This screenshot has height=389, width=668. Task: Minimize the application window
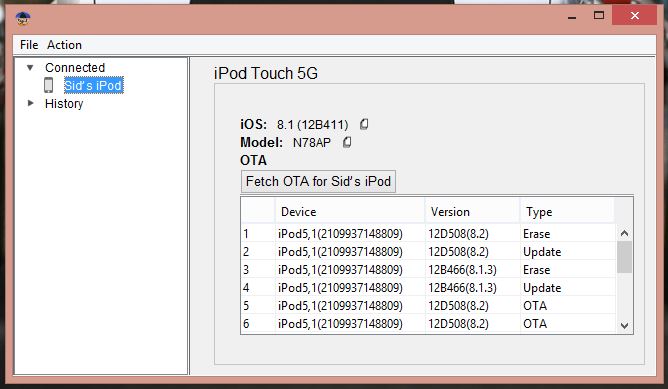[x=572, y=17]
